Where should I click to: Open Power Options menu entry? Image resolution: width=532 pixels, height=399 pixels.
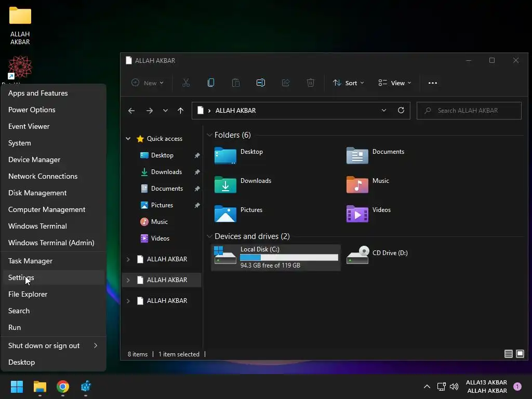54,110
